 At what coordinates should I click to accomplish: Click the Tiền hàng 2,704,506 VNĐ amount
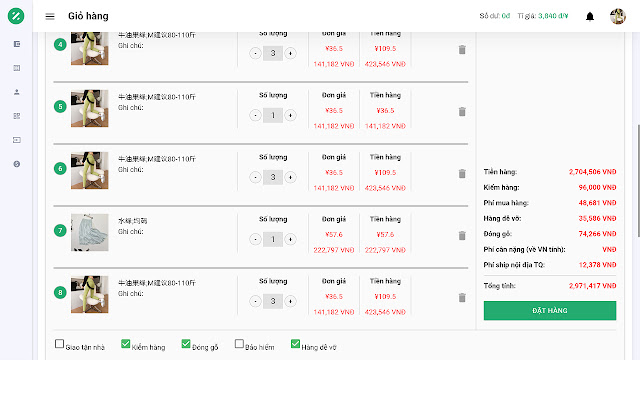[x=593, y=172]
